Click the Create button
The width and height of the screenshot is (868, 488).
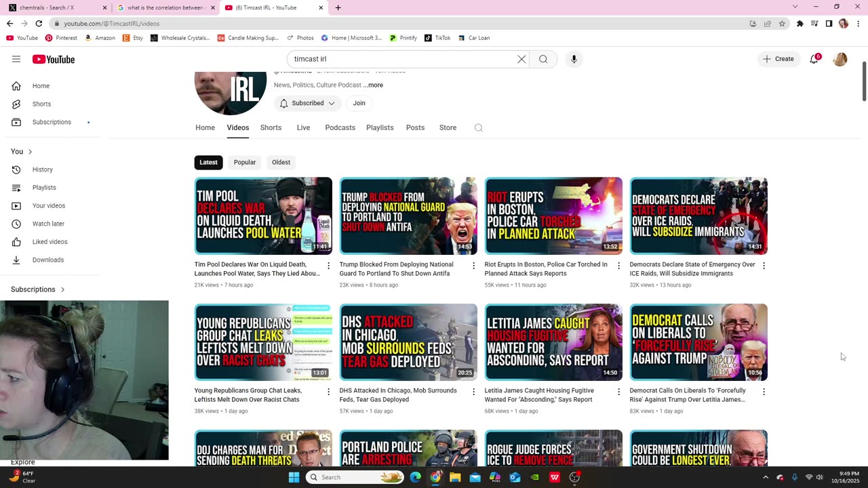778,59
